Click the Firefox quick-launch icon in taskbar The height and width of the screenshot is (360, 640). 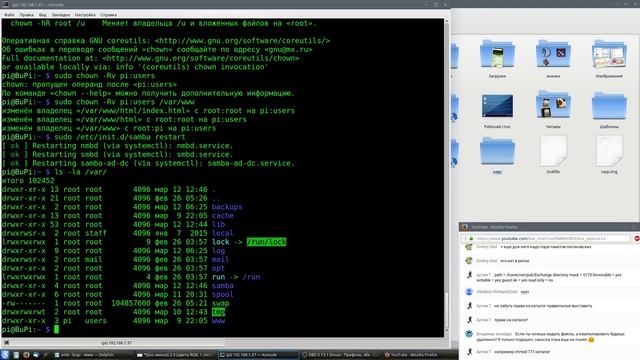tap(26, 355)
